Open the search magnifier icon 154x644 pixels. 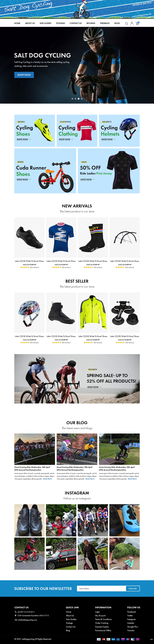126,23
